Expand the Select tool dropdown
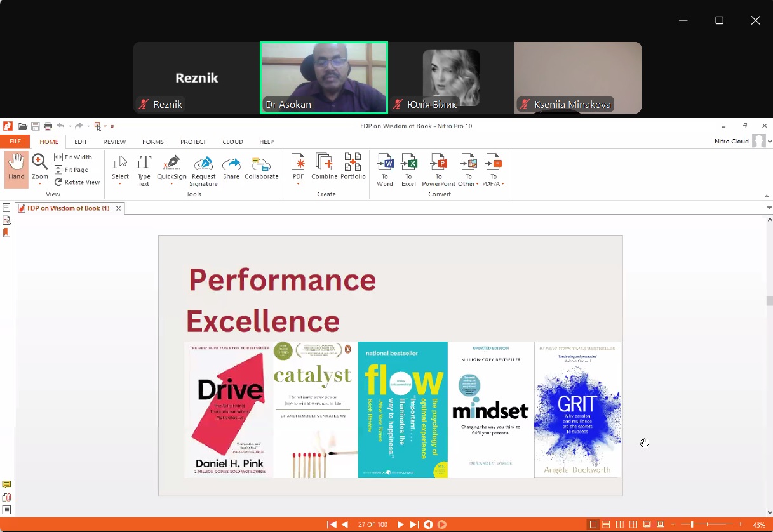 coord(120,184)
